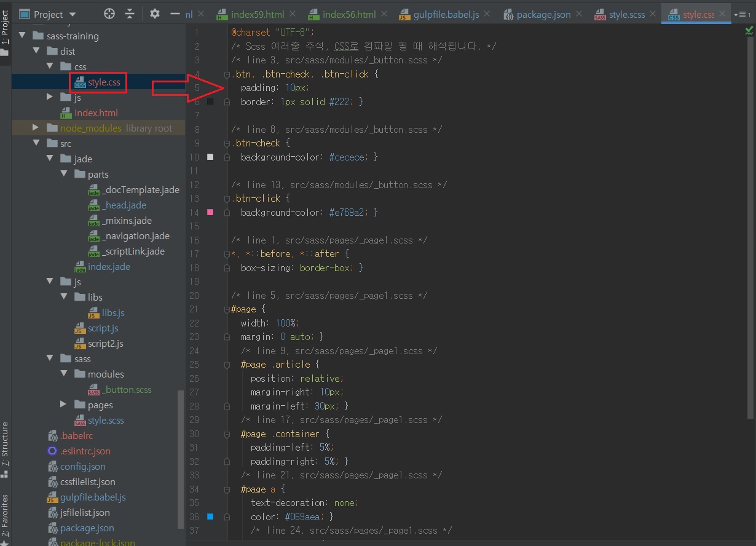
Task: Click the pink #e769a2 color swatch in gutter
Action: (211, 212)
